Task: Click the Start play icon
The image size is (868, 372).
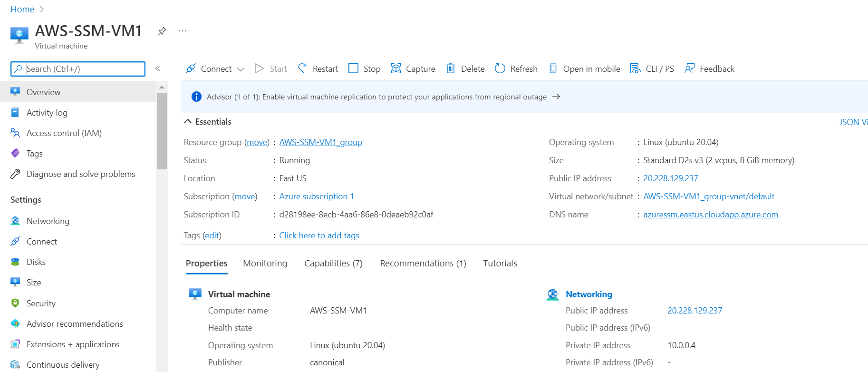Action: pyautogui.click(x=259, y=69)
